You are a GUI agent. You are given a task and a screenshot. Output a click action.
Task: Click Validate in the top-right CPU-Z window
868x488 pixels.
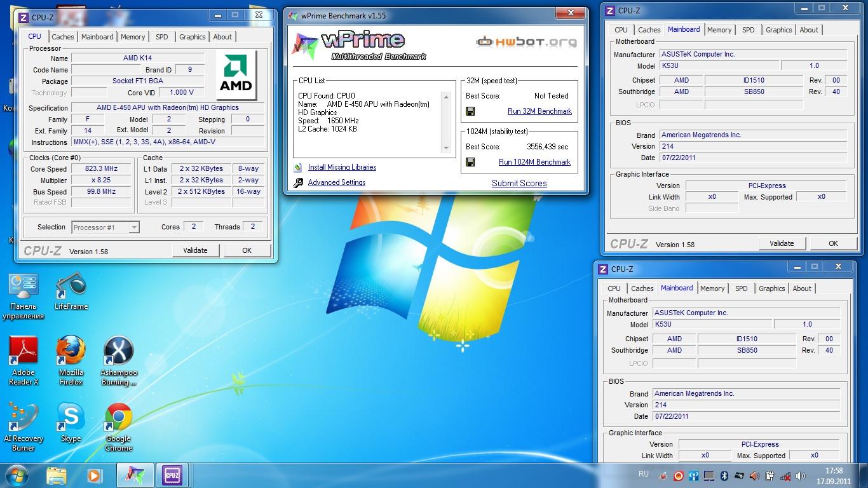coord(782,243)
